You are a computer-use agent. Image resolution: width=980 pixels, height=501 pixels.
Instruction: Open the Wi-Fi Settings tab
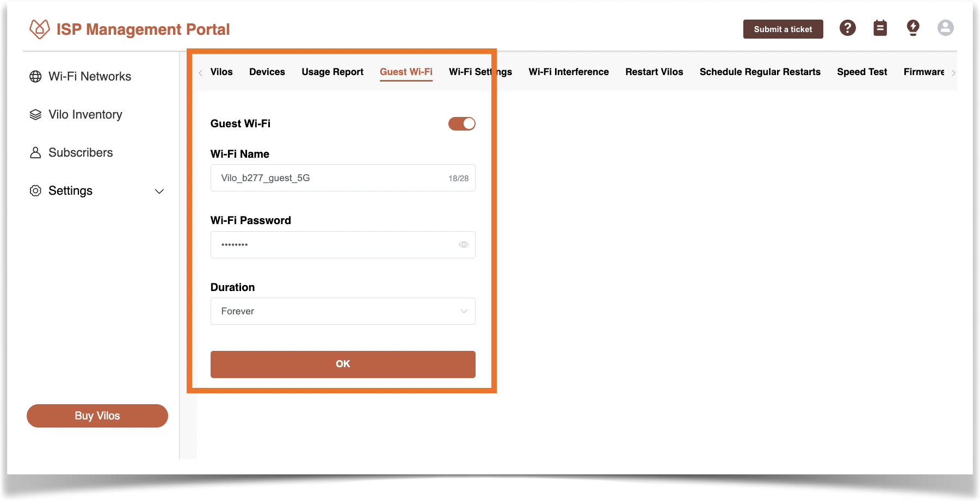click(480, 72)
